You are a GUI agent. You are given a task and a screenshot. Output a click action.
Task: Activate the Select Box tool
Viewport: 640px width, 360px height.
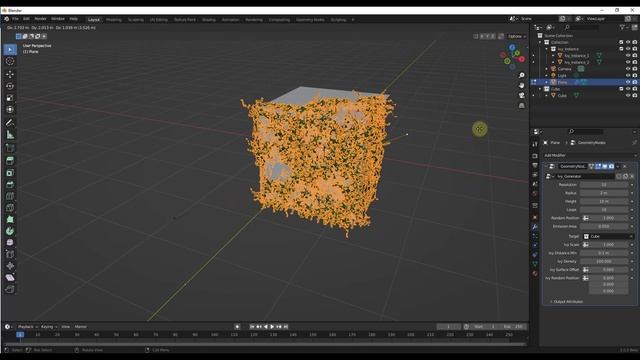point(10,49)
